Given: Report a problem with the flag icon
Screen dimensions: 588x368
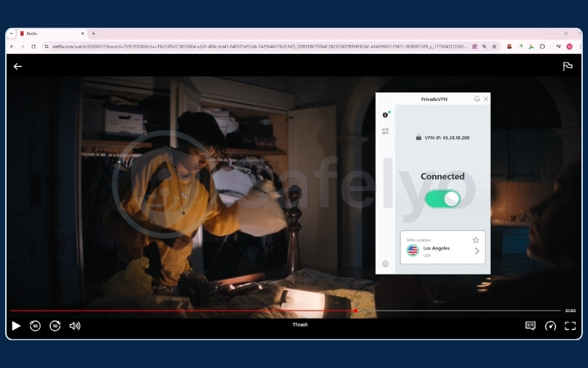Looking at the screenshot, I should tap(567, 66).
